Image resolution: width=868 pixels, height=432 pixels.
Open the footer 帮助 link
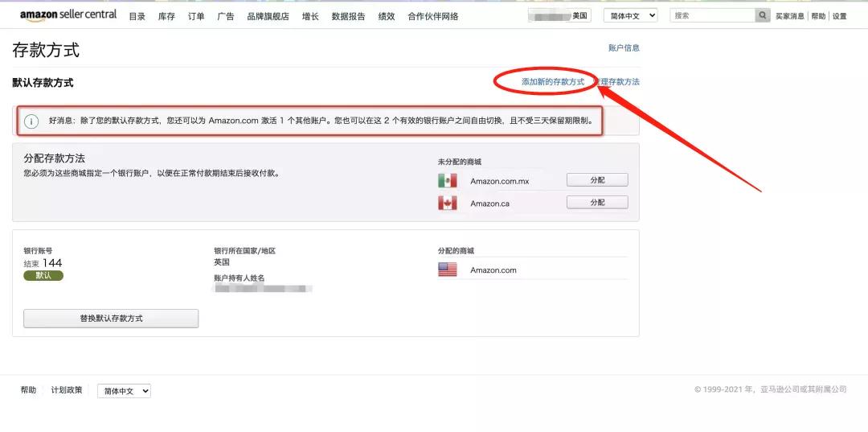(28, 390)
